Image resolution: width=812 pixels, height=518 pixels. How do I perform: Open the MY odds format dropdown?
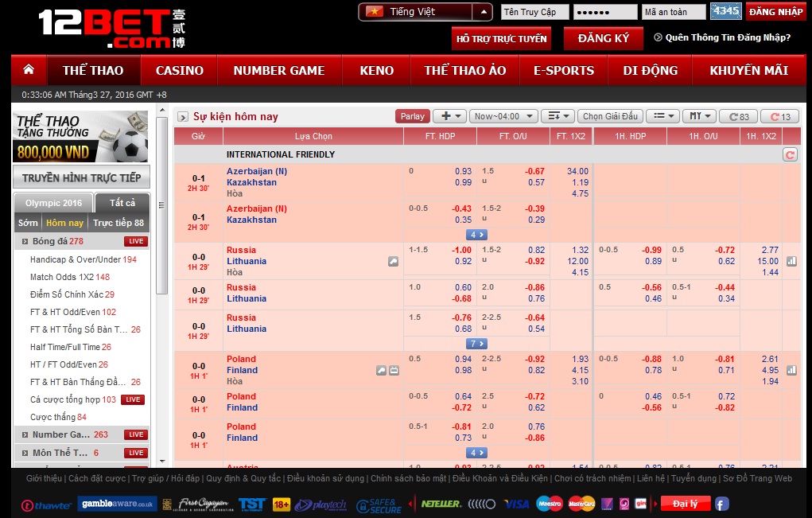pos(698,115)
